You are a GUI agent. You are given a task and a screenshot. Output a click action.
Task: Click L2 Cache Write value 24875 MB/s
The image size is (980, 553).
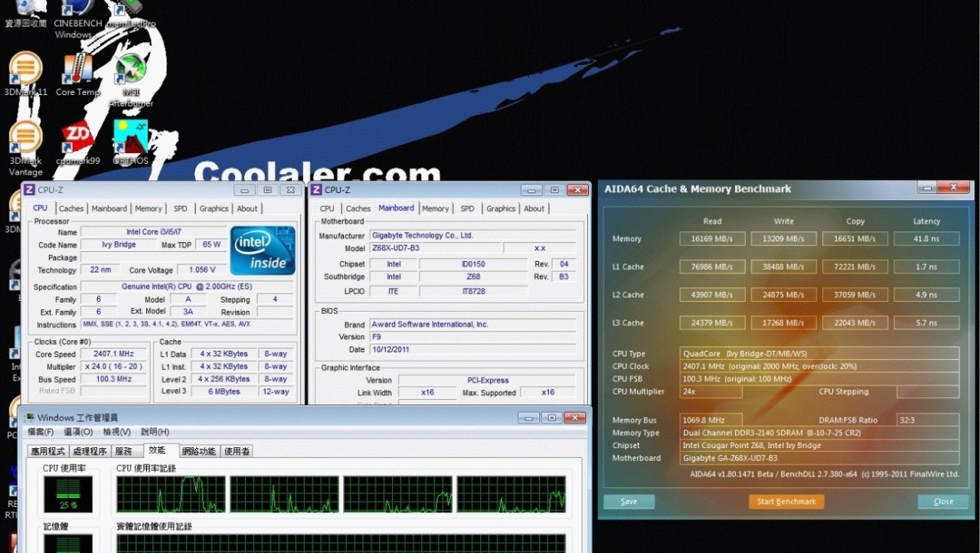pos(783,295)
